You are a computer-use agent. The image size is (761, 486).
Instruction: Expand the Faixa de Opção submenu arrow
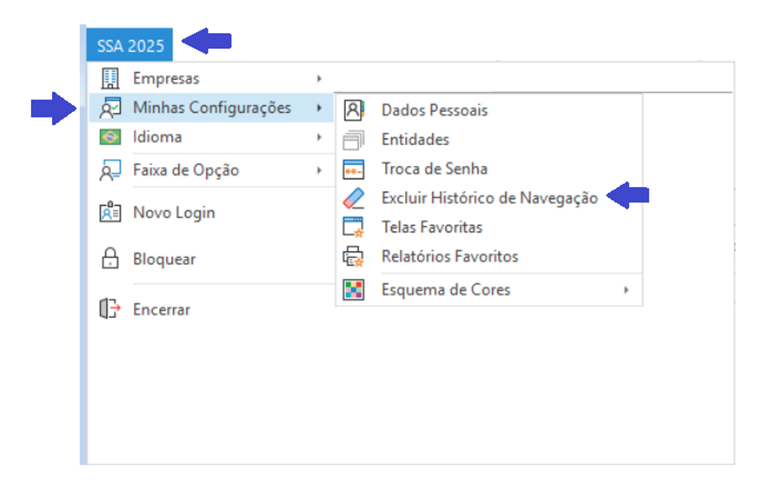pyautogui.click(x=319, y=170)
